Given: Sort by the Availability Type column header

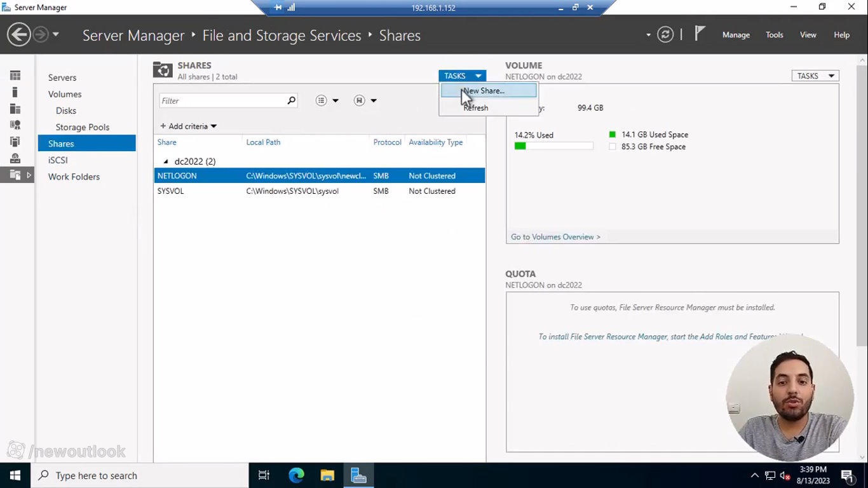Looking at the screenshot, I should tap(436, 142).
